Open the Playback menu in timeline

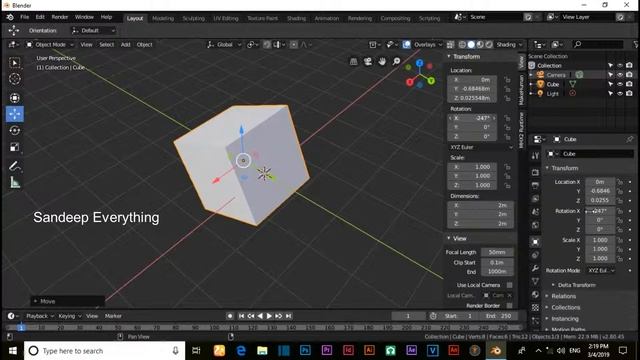pyautogui.click(x=40, y=316)
